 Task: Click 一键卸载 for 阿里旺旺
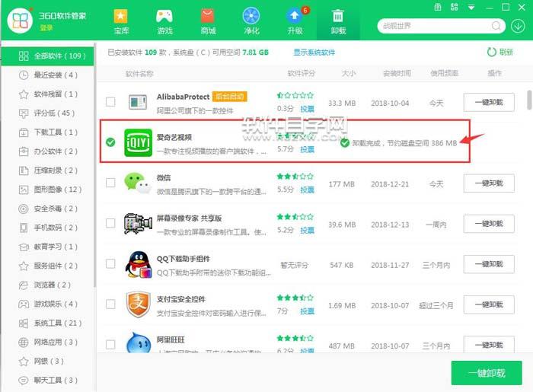(x=489, y=345)
